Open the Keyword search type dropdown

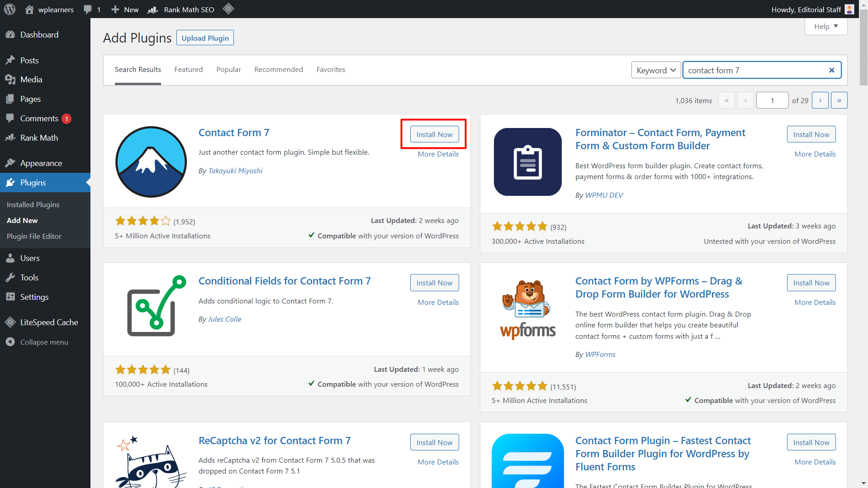[656, 70]
